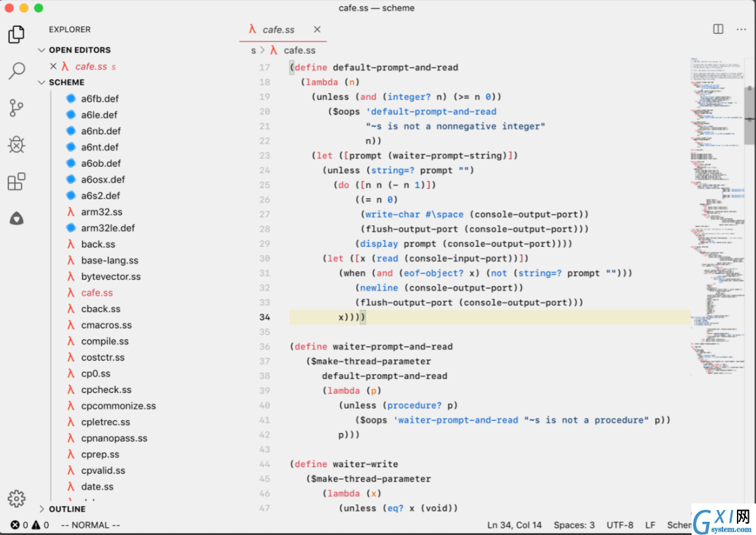The image size is (756, 535).
Task: Change indentation via Spaces: 3
Action: click(x=575, y=525)
